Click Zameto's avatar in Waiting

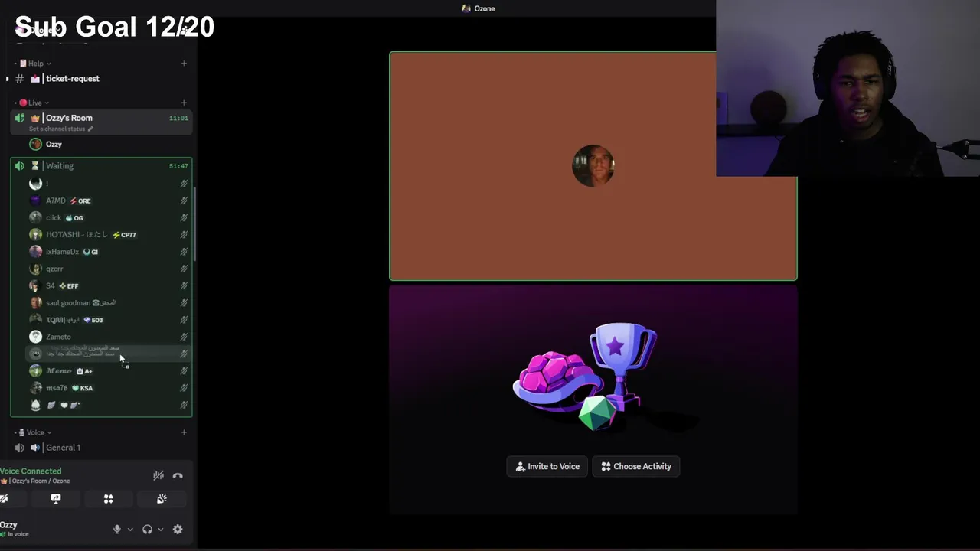pyautogui.click(x=35, y=337)
